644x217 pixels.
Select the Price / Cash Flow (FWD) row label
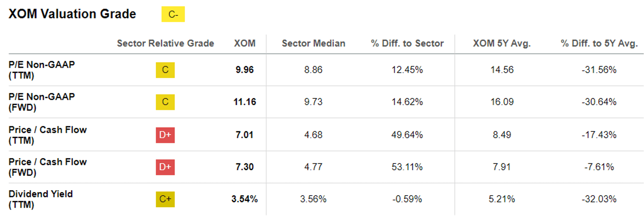(x=47, y=167)
